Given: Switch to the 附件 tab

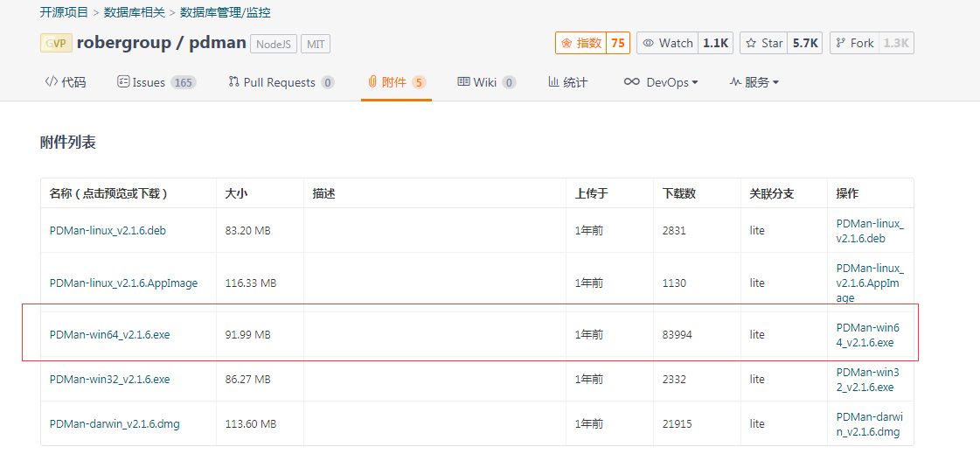Looking at the screenshot, I should 396,82.
